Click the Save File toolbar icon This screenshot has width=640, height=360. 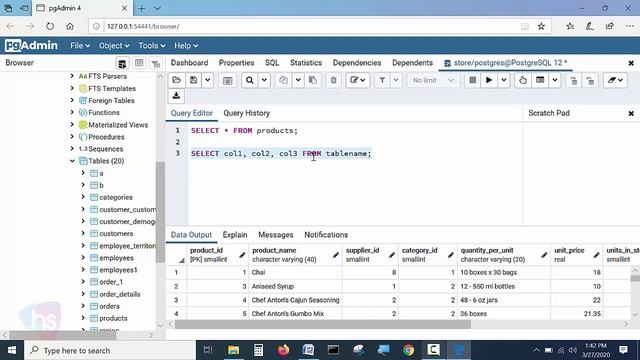click(x=193, y=80)
